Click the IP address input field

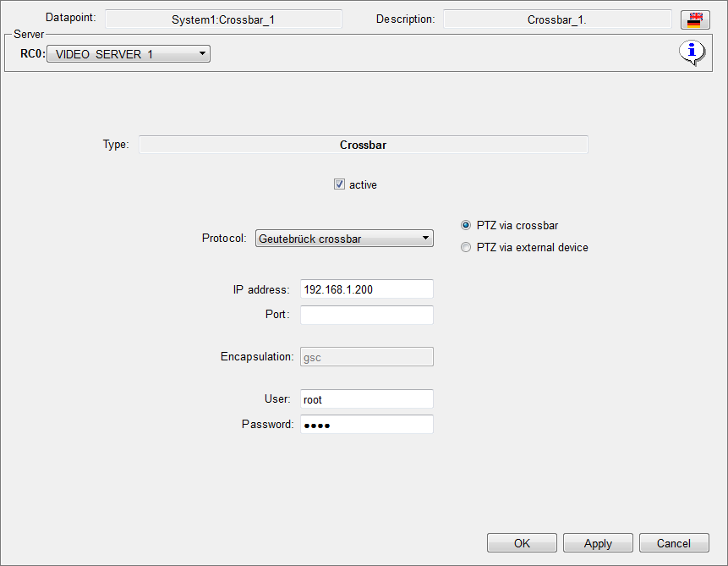pos(366,289)
